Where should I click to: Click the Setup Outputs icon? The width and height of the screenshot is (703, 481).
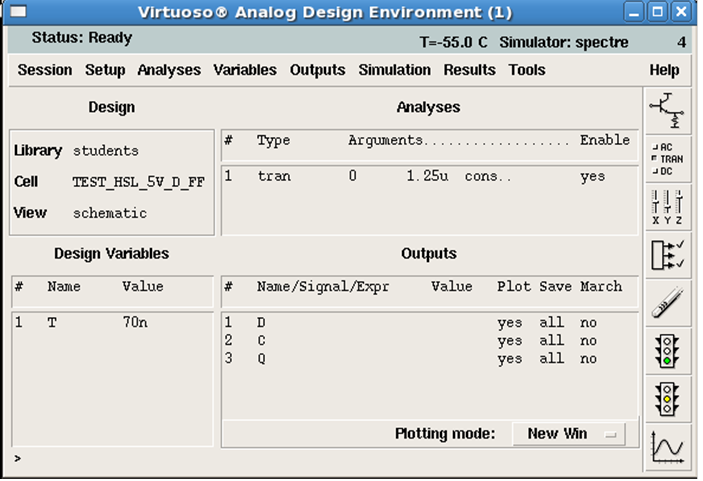[667, 256]
